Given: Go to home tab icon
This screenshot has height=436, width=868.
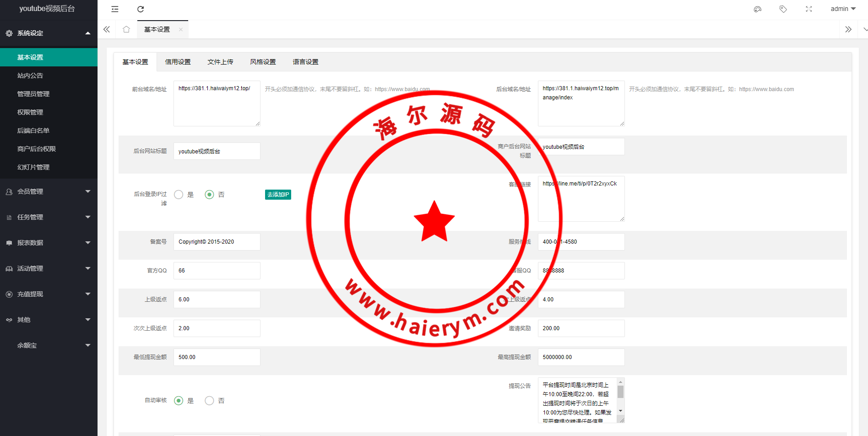Looking at the screenshot, I should 126,29.
